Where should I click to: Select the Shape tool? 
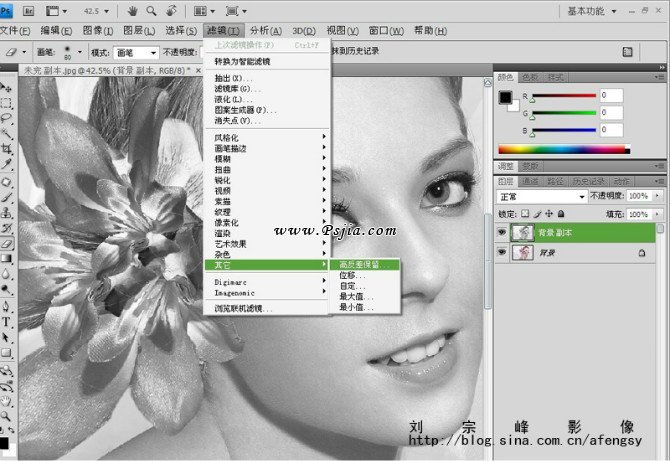tap(6, 352)
